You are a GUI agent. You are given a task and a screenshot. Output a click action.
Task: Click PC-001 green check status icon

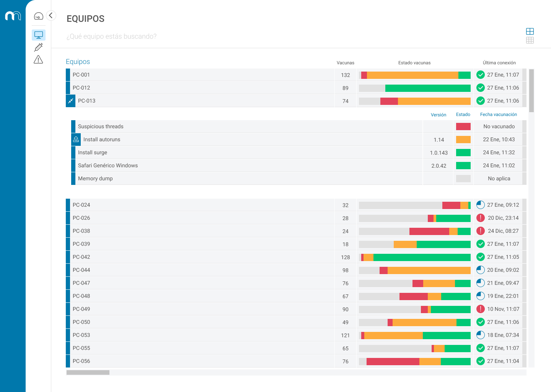pos(481,75)
